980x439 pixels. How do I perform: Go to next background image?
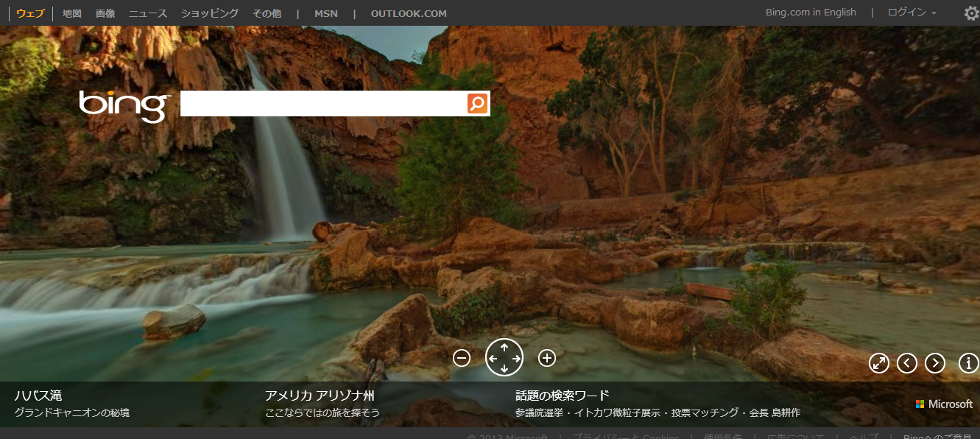(x=935, y=362)
